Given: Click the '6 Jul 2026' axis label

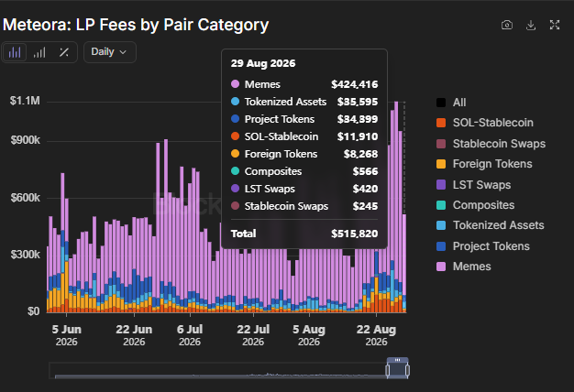Looking at the screenshot, I should tap(190, 335).
